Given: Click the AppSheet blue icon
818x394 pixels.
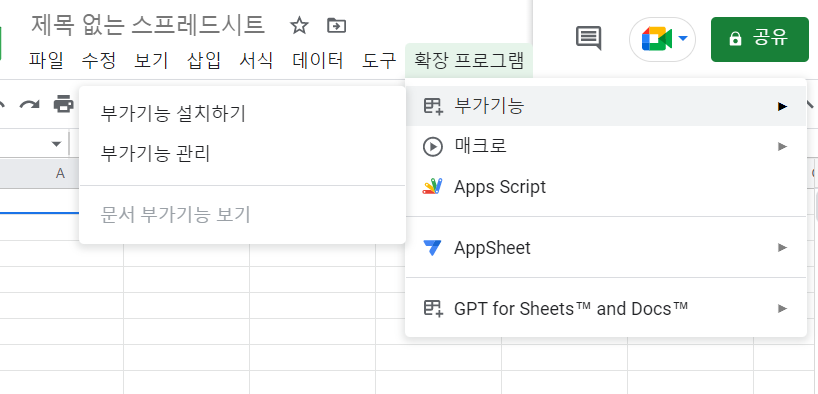Looking at the screenshot, I should coord(432,247).
